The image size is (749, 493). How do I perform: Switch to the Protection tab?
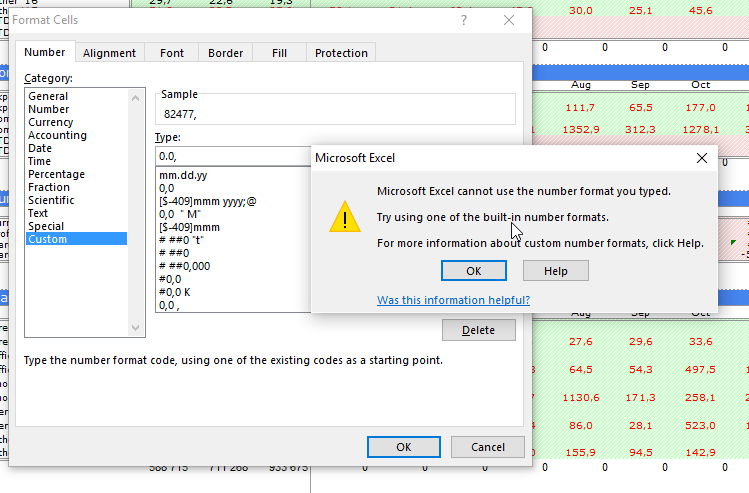tap(341, 53)
